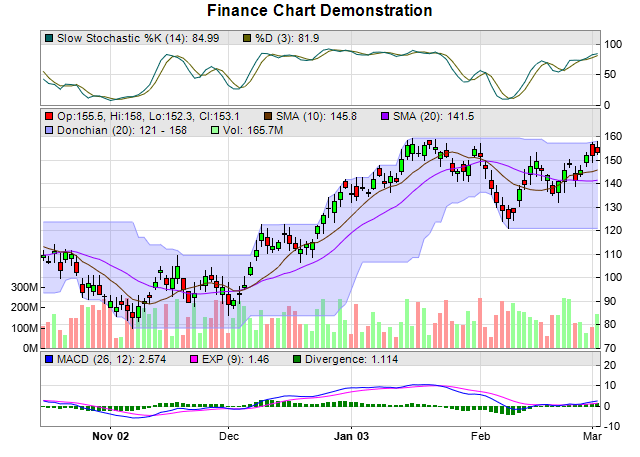Screen dimensions: 640x457
Task: Select the red OHLC legend swatch
Action: (x=49, y=116)
